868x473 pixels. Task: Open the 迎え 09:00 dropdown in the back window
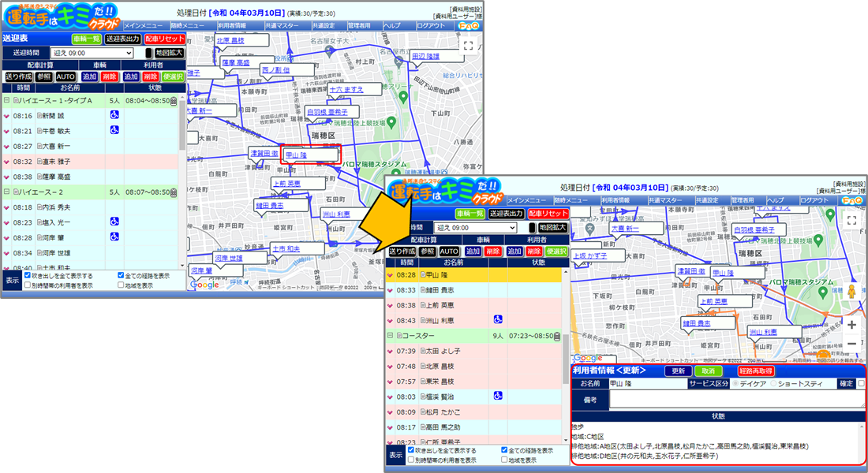[x=92, y=53]
